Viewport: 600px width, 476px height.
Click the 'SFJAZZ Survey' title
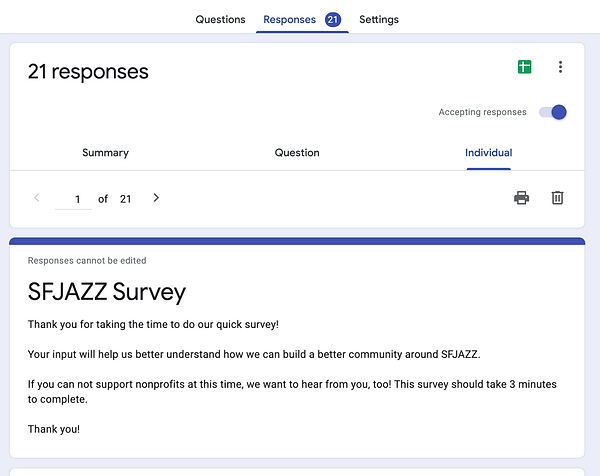(x=107, y=292)
